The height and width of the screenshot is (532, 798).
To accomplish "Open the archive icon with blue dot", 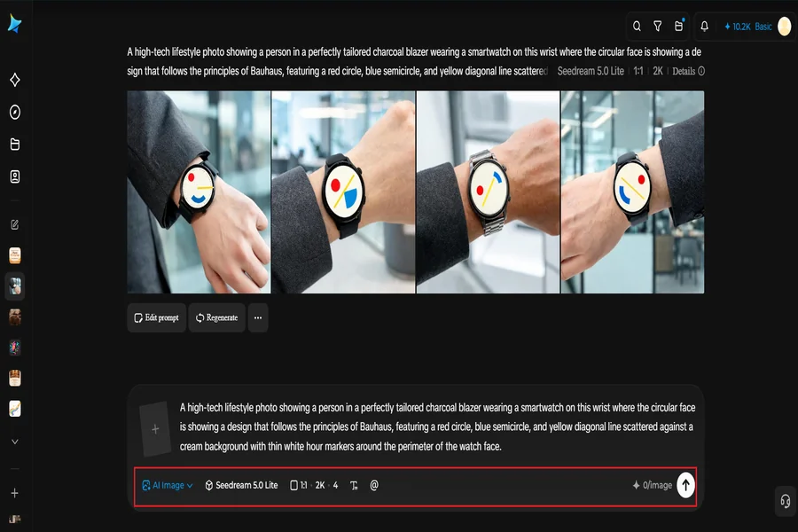I will click(679, 26).
